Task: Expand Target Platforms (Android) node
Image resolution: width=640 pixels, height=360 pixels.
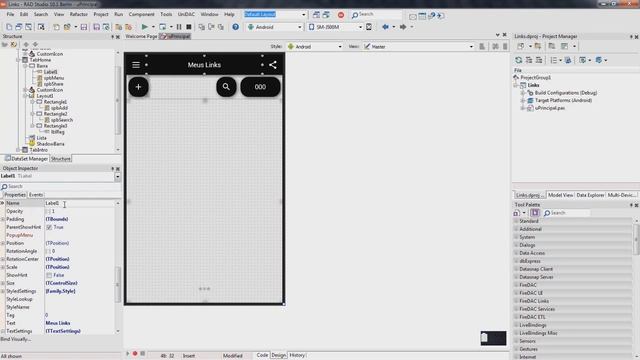Action: [x=523, y=100]
